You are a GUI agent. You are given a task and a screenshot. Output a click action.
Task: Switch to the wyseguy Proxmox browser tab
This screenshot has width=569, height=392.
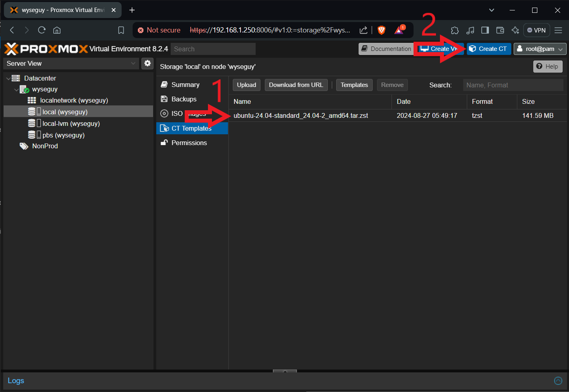pyautogui.click(x=63, y=10)
